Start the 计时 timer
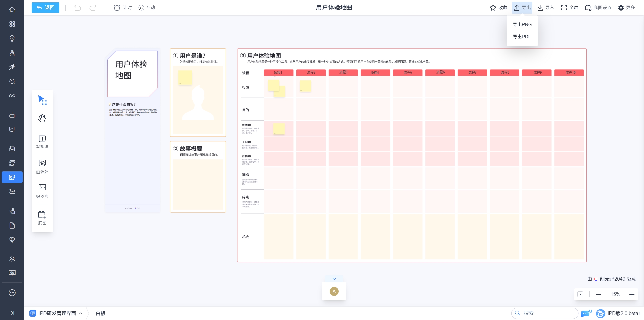The image size is (644, 320). pyautogui.click(x=123, y=8)
